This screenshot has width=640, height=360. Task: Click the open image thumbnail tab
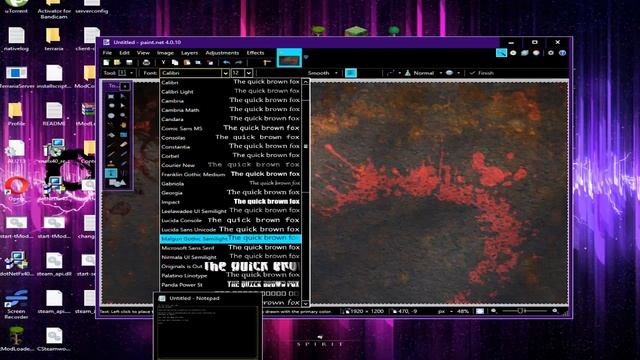pos(289,58)
